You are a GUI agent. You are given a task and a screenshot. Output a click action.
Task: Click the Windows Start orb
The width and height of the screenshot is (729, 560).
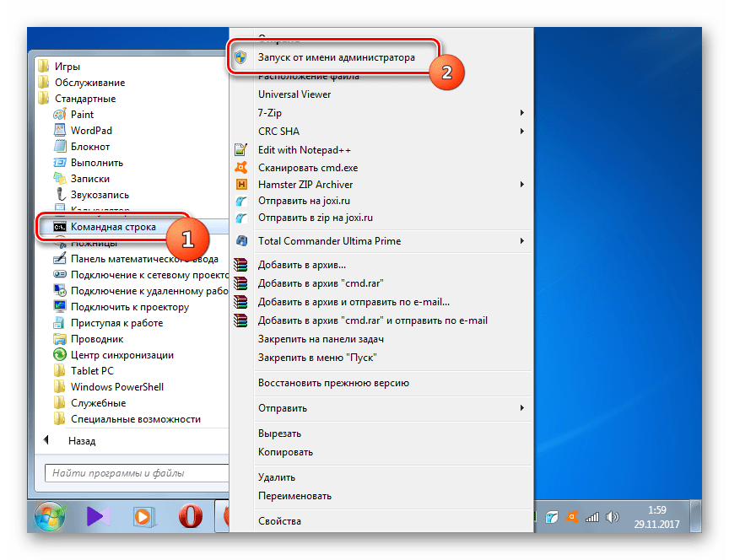point(49,516)
